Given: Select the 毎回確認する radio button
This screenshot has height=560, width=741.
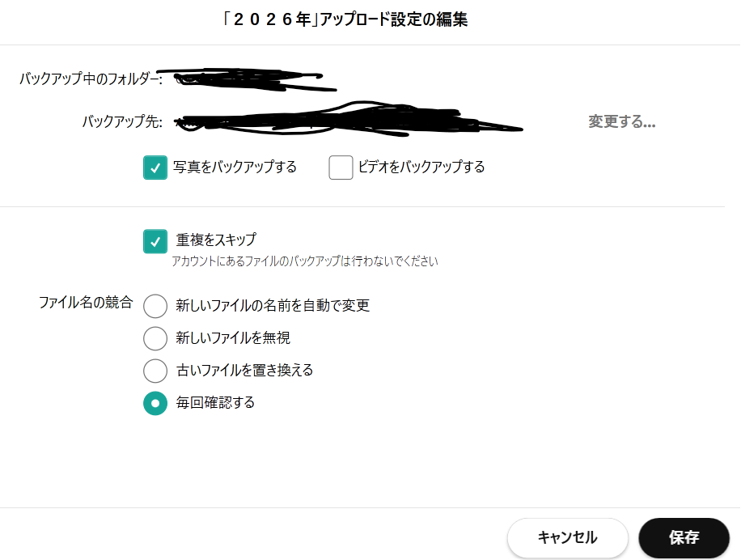Looking at the screenshot, I should point(155,403).
